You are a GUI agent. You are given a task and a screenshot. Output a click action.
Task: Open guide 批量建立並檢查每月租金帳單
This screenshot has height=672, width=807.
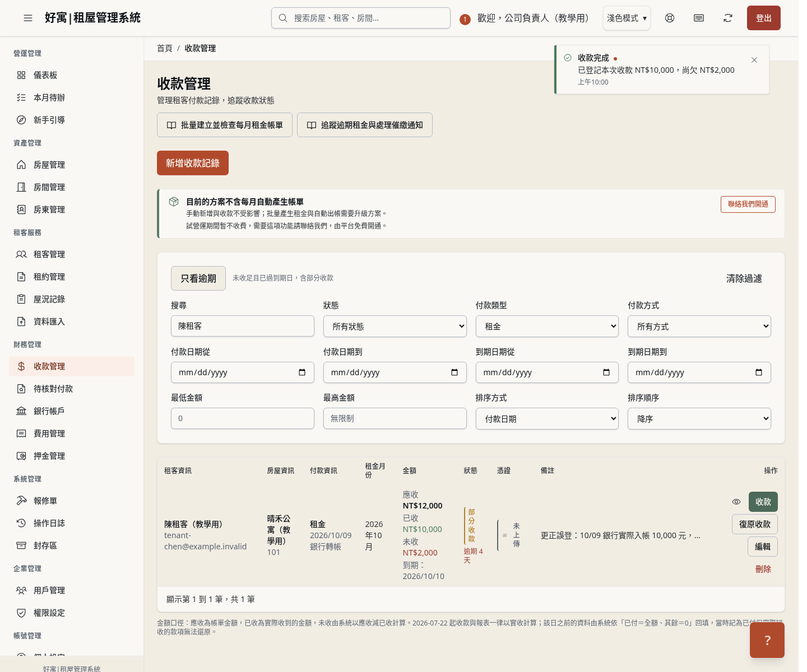(225, 125)
